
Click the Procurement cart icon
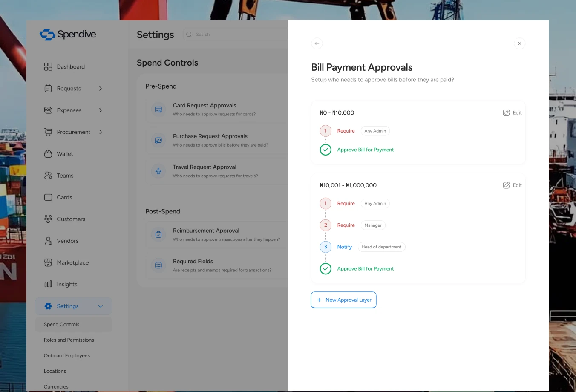click(x=48, y=132)
